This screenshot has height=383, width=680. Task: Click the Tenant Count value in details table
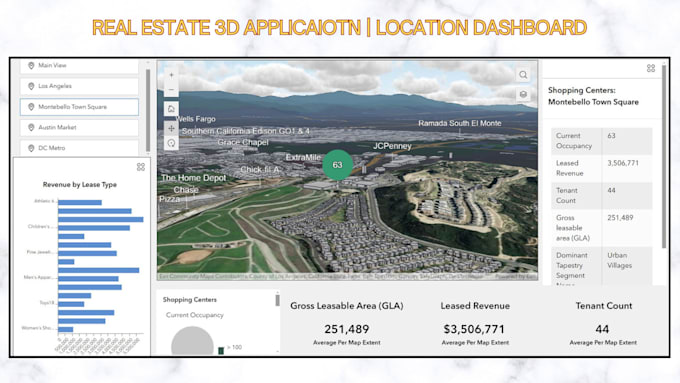pos(611,190)
